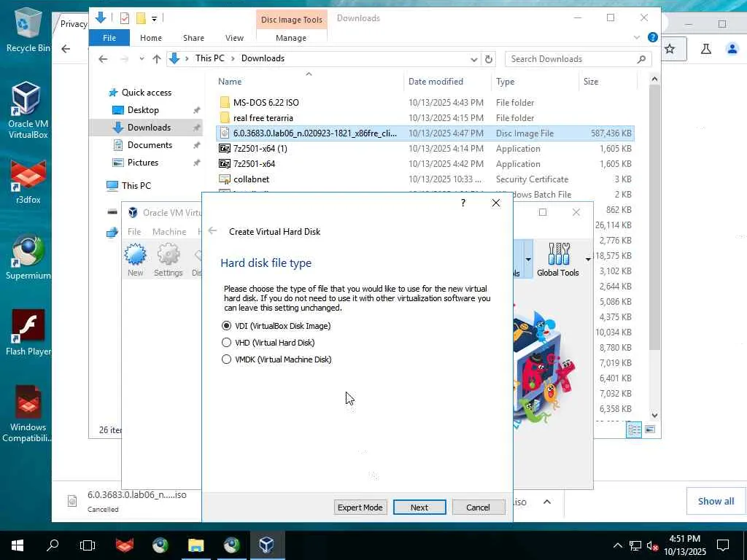Select This PC in navigation pane
This screenshot has width=747, height=560.
click(136, 186)
